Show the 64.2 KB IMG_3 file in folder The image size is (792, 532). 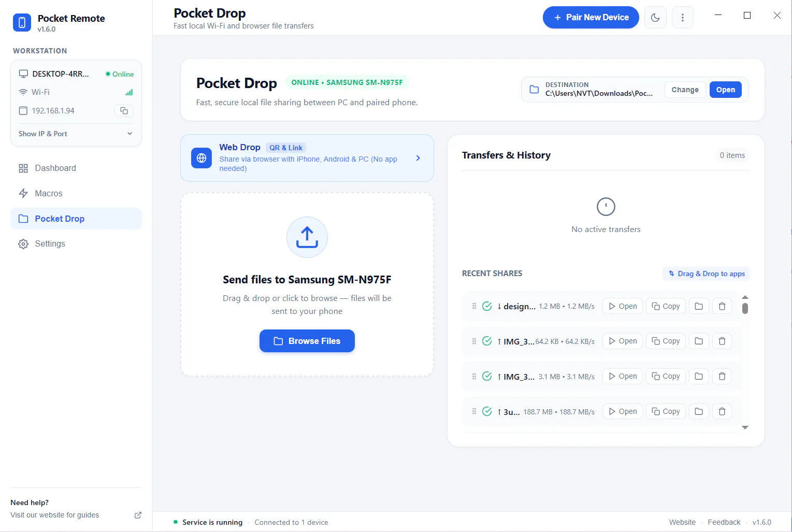(x=699, y=341)
